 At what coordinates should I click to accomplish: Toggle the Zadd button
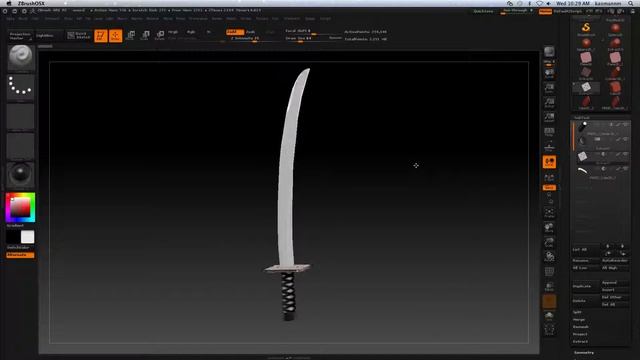pos(235,32)
